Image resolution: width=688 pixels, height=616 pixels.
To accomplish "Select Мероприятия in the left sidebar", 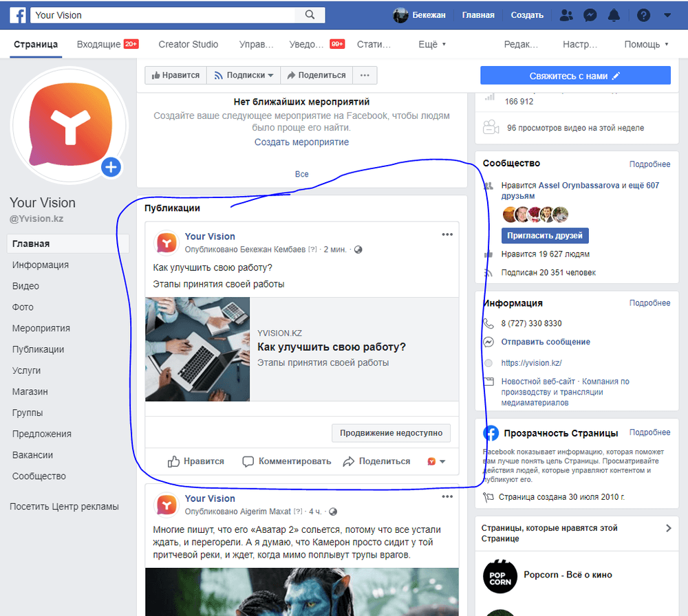I will coord(41,328).
